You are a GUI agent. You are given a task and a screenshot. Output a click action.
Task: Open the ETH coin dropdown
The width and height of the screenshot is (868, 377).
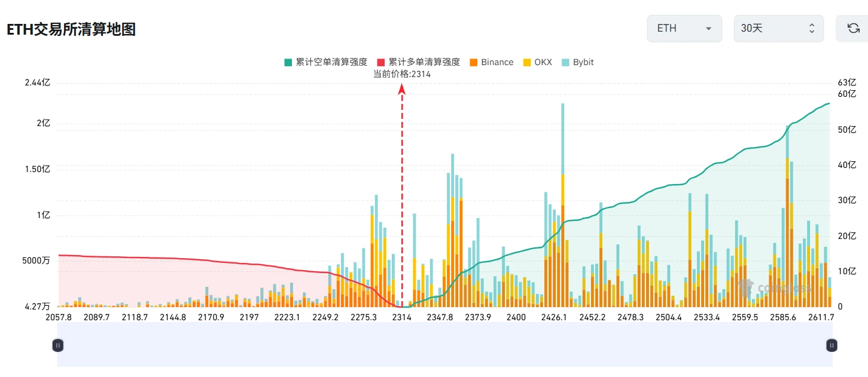click(684, 29)
